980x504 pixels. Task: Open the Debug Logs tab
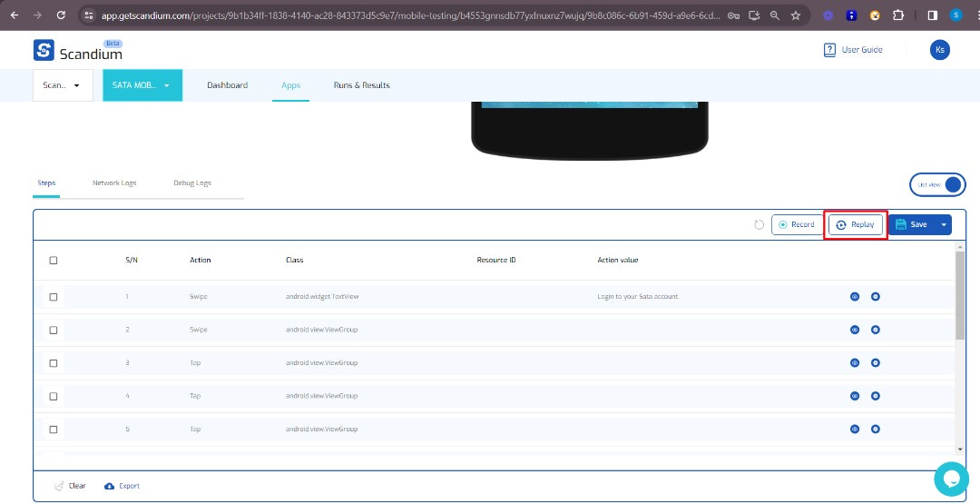(x=192, y=183)
